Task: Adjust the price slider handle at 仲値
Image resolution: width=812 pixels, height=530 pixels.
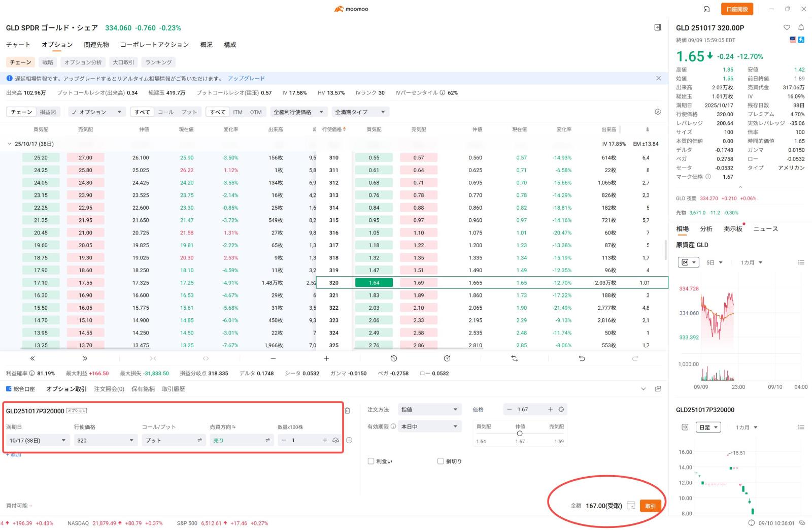Action: (x=520, y=434)
